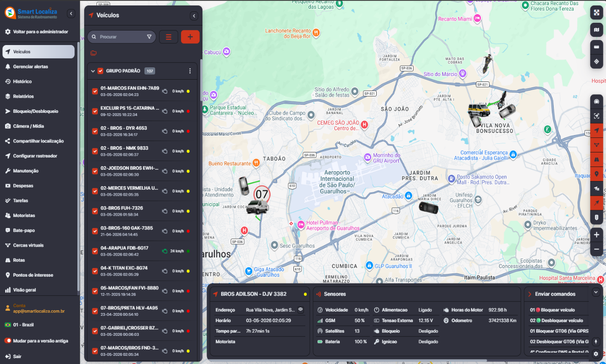Click fullscreen map icon at top right

[x=596, y=13]
